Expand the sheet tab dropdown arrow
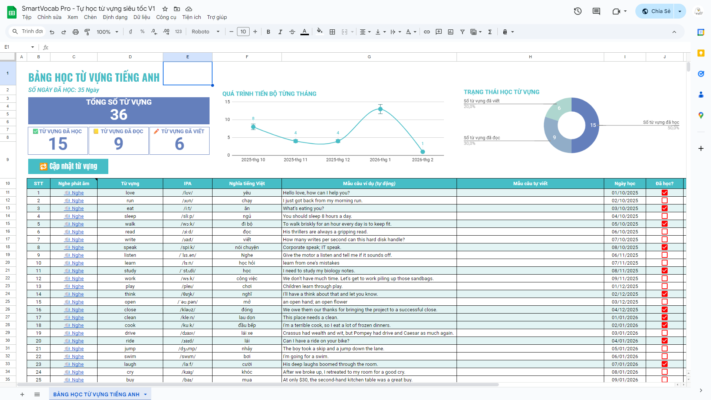711x400 pixels. (145, 394)
